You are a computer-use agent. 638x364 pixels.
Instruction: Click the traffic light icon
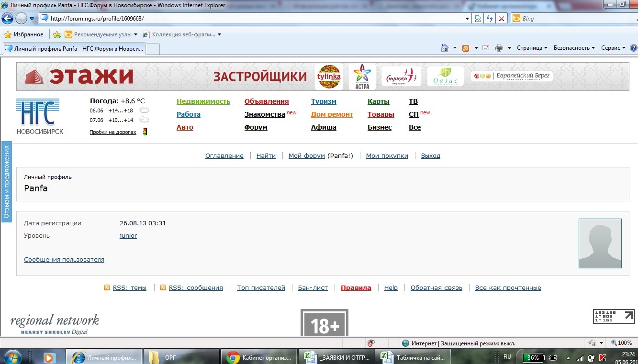click(x=145, y=132)
